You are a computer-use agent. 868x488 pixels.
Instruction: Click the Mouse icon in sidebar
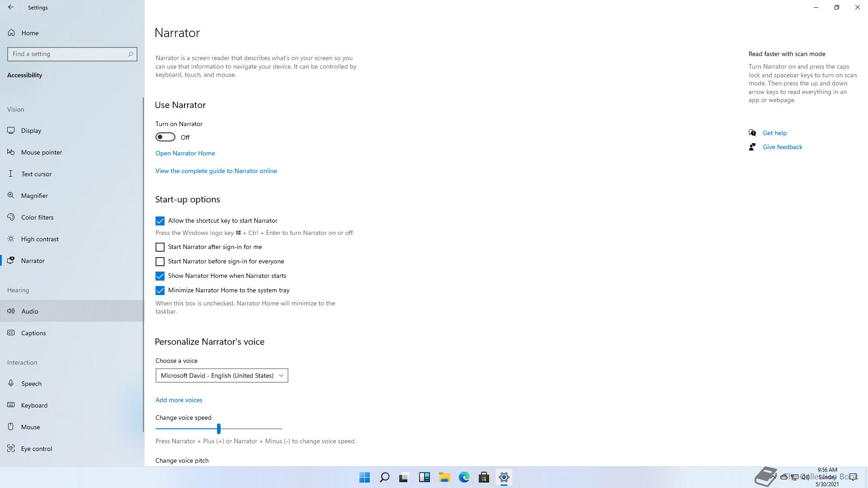(x=11, y=427)
